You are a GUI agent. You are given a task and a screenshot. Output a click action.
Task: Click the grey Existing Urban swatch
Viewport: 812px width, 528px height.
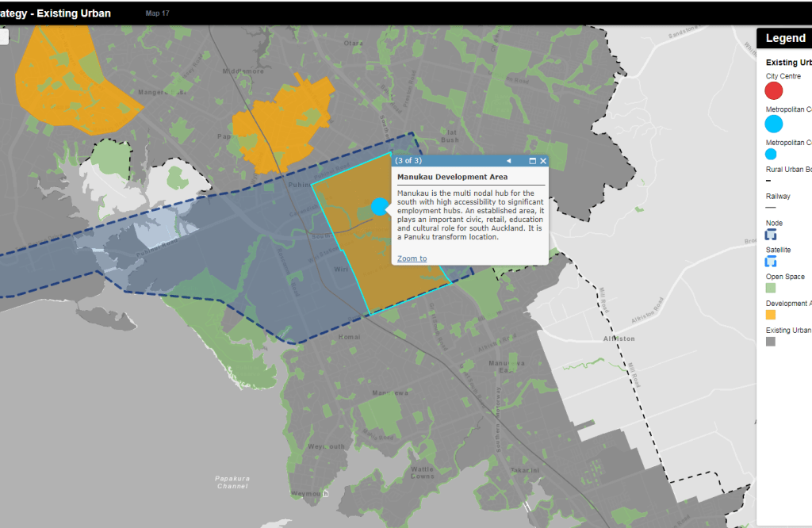coord(771,342)
